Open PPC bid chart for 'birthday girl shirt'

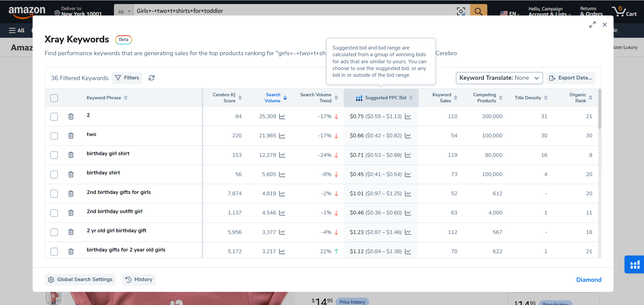[408, 155]
